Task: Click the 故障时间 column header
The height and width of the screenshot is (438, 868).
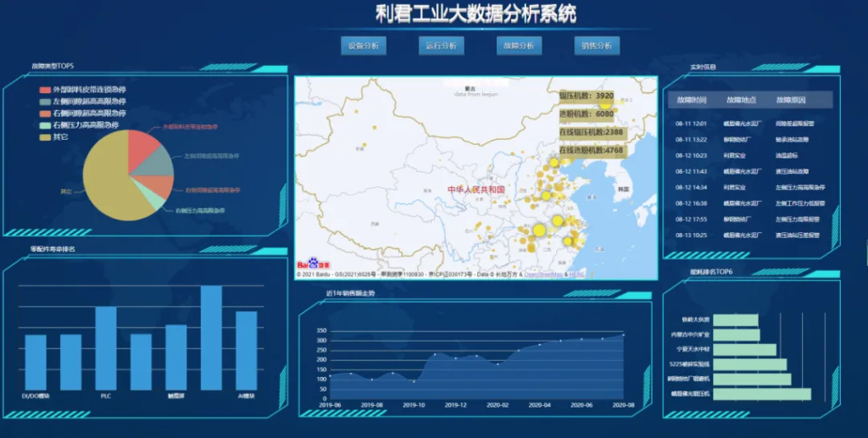Action: click(x=691, y=100)
